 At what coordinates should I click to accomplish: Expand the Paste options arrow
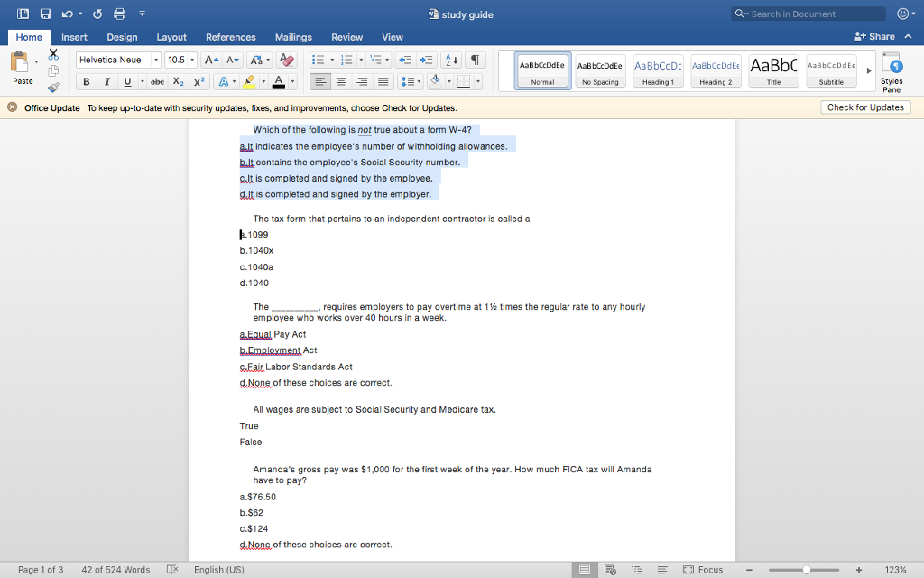click(36, 62)
